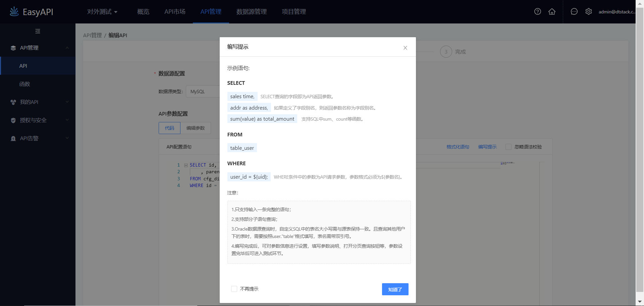Click step 3 完成 circle
Screen dimensions: 644x306
(446, 52)
